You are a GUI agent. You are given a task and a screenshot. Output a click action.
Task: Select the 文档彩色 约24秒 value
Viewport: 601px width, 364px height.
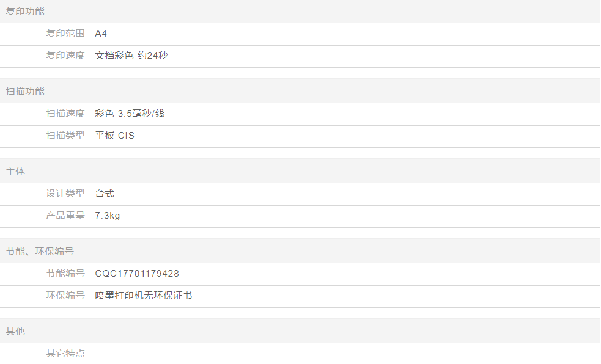[x=131, y=56]
